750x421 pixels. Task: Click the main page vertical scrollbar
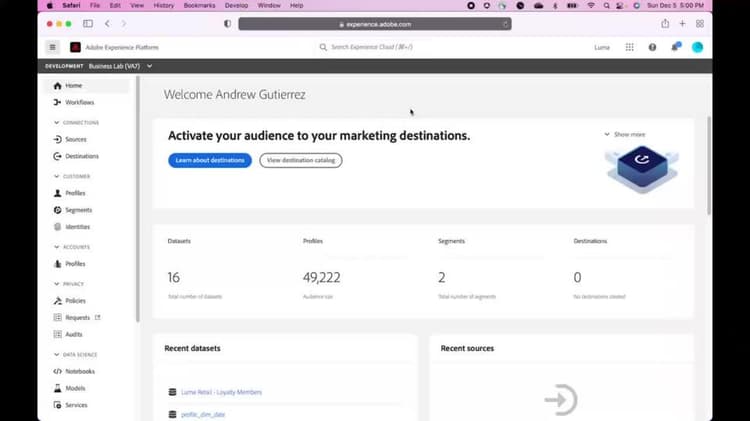708,165
